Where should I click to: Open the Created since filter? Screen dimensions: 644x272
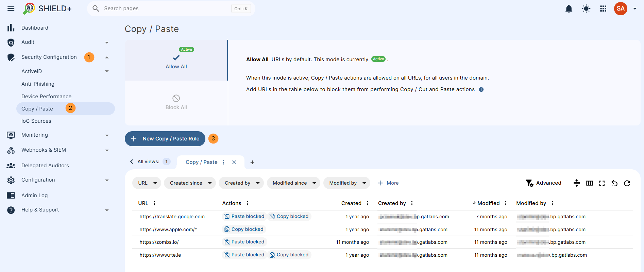[190, 183]
